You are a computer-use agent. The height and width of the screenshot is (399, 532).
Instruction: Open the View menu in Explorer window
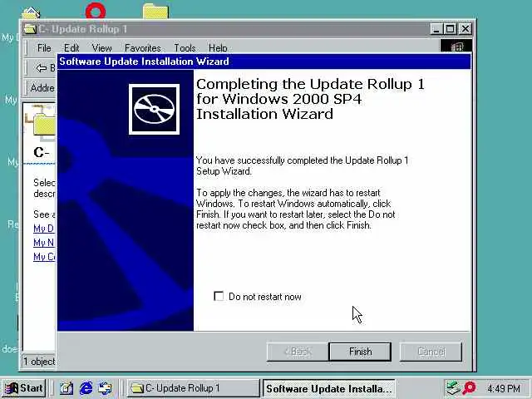[101, 48]
